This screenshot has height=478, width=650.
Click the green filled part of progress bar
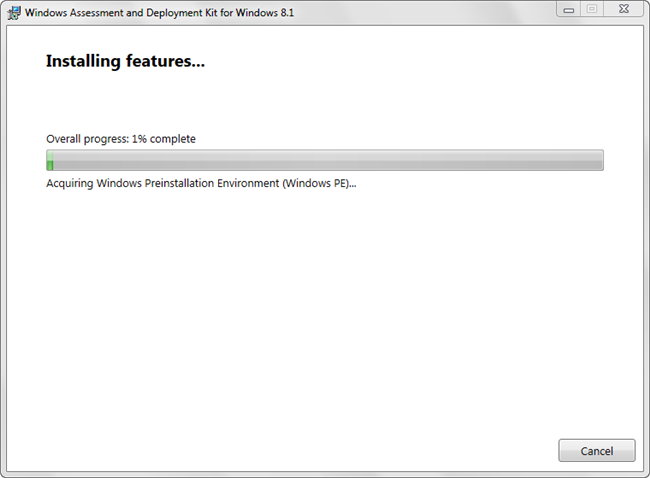pos(50,161)
